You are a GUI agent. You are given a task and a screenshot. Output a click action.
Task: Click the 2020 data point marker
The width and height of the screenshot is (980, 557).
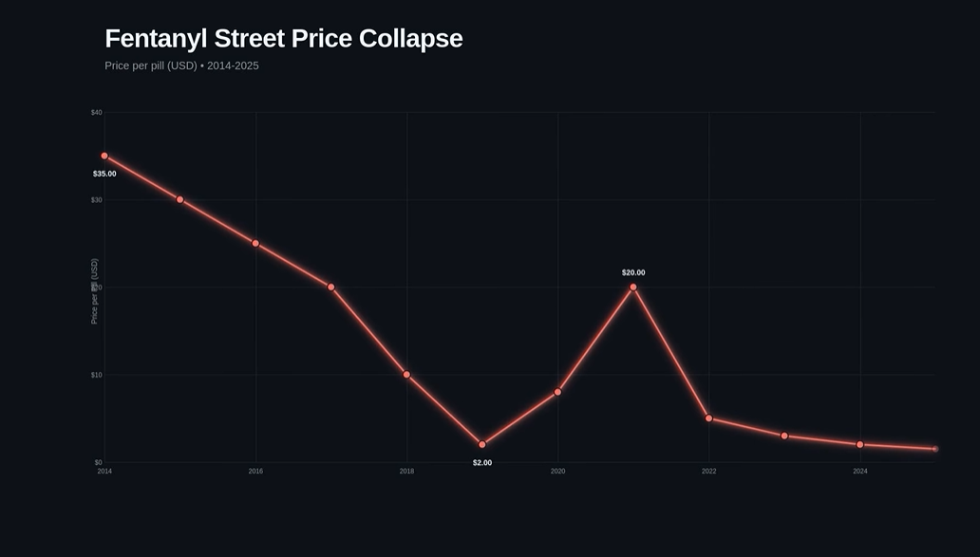557,392
